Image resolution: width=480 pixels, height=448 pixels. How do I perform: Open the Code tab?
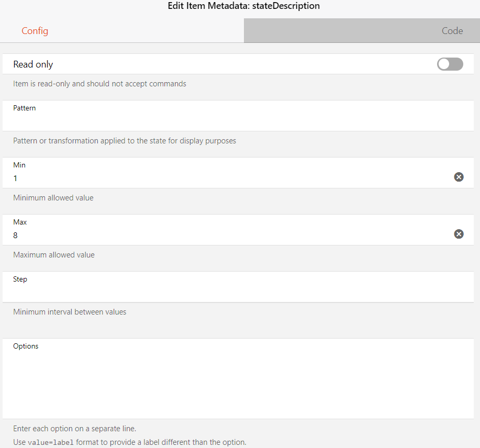[452, 31]
